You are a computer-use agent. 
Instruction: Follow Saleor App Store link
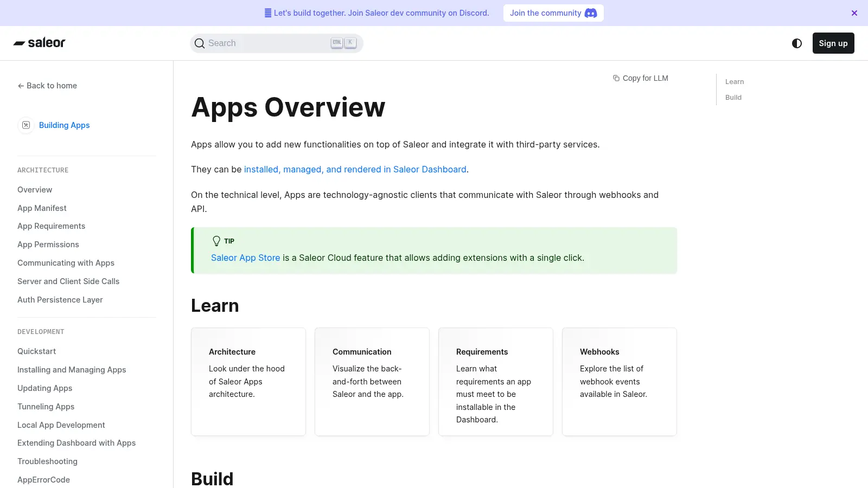245,258
